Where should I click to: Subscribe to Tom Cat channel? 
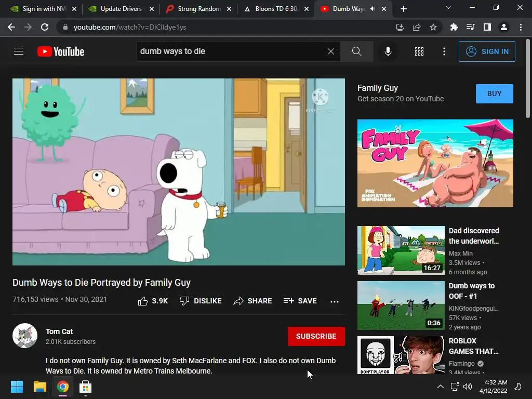click(x=316, y=336)
